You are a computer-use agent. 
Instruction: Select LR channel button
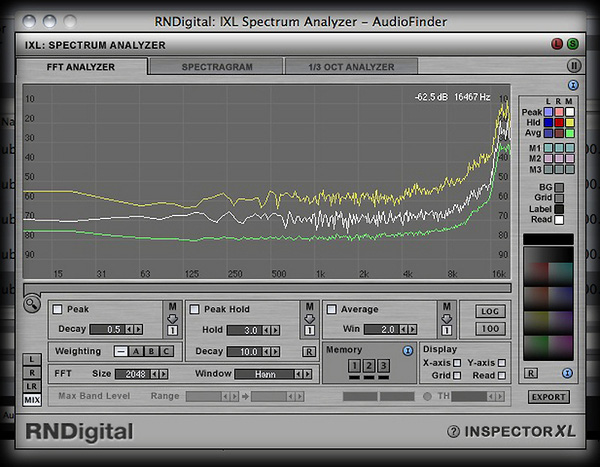pyautogui.click(x=32, y=386)
